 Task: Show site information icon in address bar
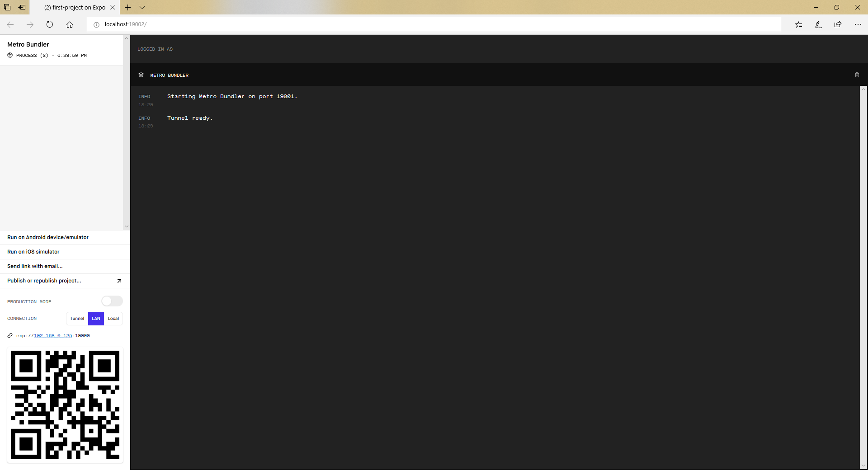point(96,24)
